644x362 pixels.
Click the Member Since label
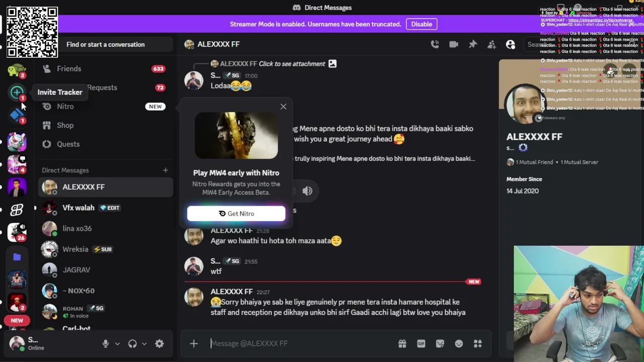(524, 179)
